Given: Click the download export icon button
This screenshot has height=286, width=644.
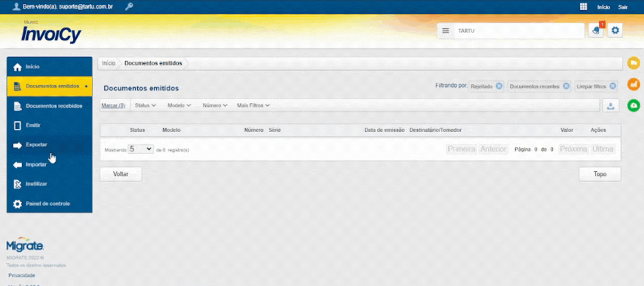Looking at the screenshot, I should pyautogui.click(x=611, y=106).
